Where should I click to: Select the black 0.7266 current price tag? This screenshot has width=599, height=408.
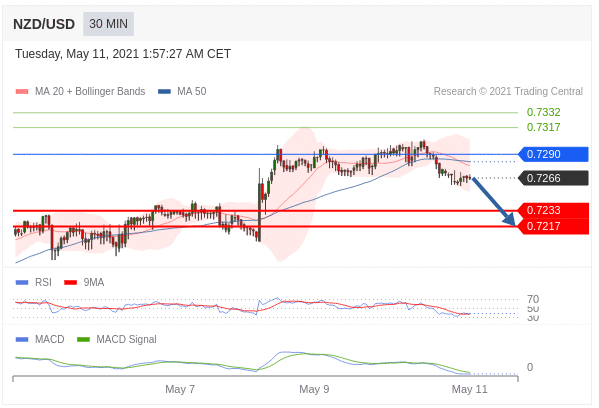(553, 178)
